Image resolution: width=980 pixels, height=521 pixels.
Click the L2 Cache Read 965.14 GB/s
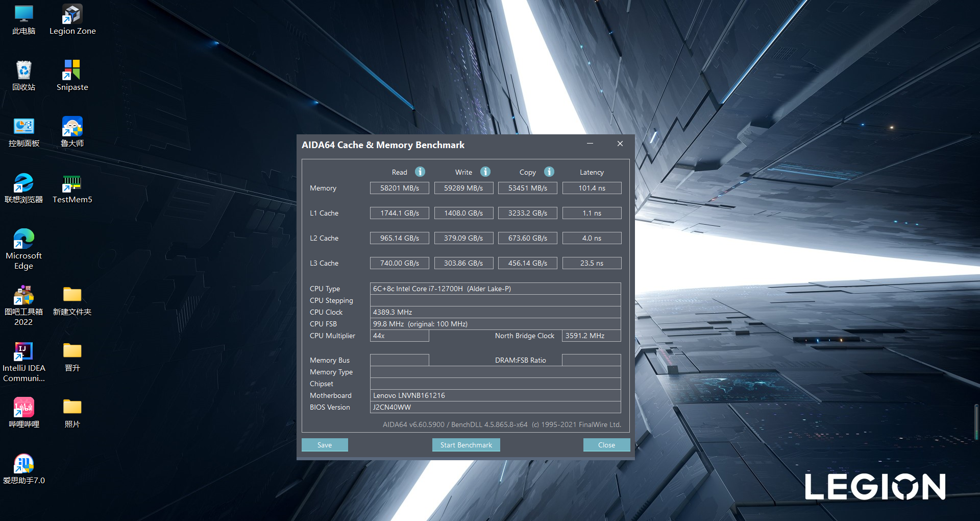400,238
